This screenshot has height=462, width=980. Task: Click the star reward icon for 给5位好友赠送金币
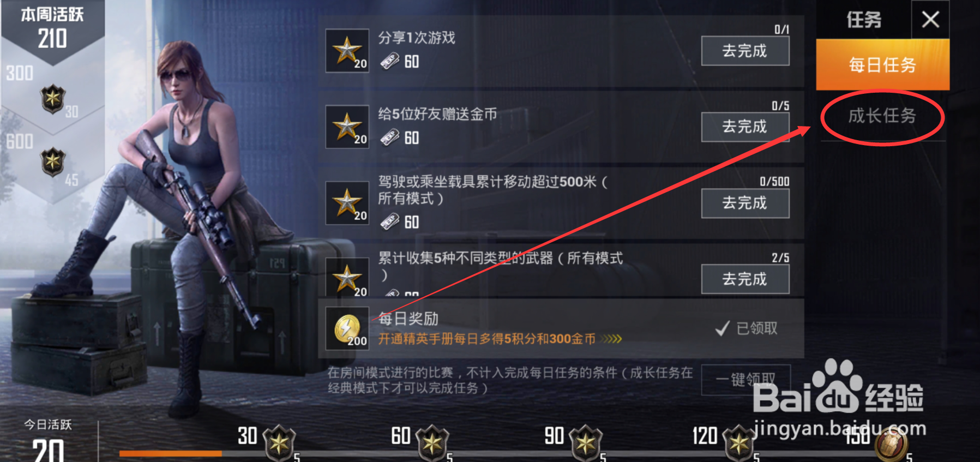347,127
